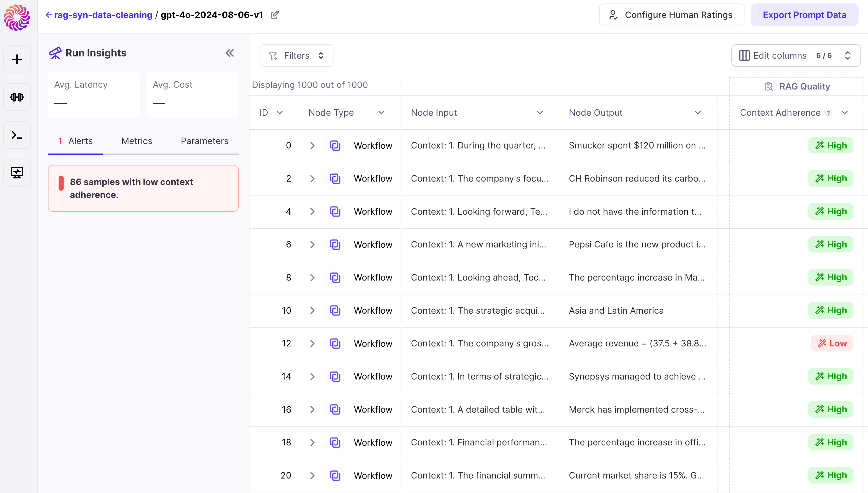The image size is (868, 493).
Task: Click the Avg. Cost card
Action: [x=192, y=95]
